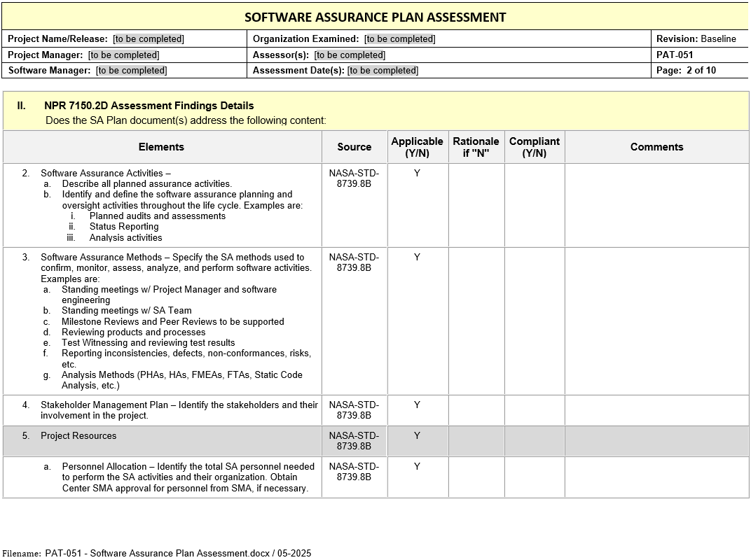Select Applicable 'Y' in Stakeholder Management Plan row
The width and height of the screenshot is (751, 560).
pyautogui.click(x=417, y=405)
